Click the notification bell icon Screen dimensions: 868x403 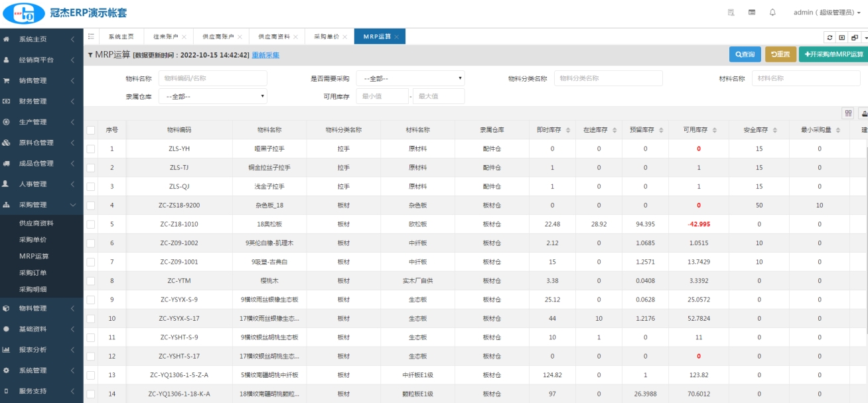point(772,13)
